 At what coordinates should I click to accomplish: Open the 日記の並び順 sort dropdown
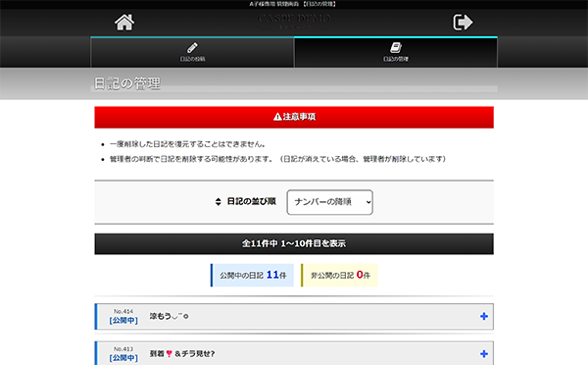[x=329, y=202]
